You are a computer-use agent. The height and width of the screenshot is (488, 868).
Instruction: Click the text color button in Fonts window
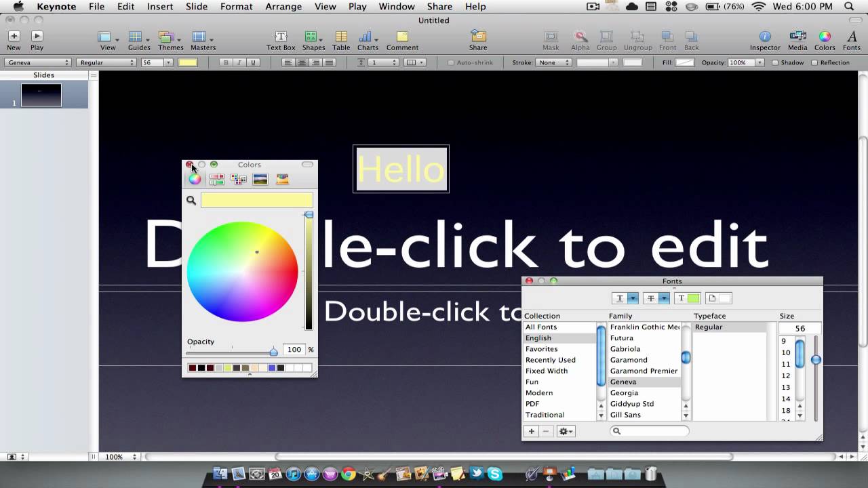point(686,298)
